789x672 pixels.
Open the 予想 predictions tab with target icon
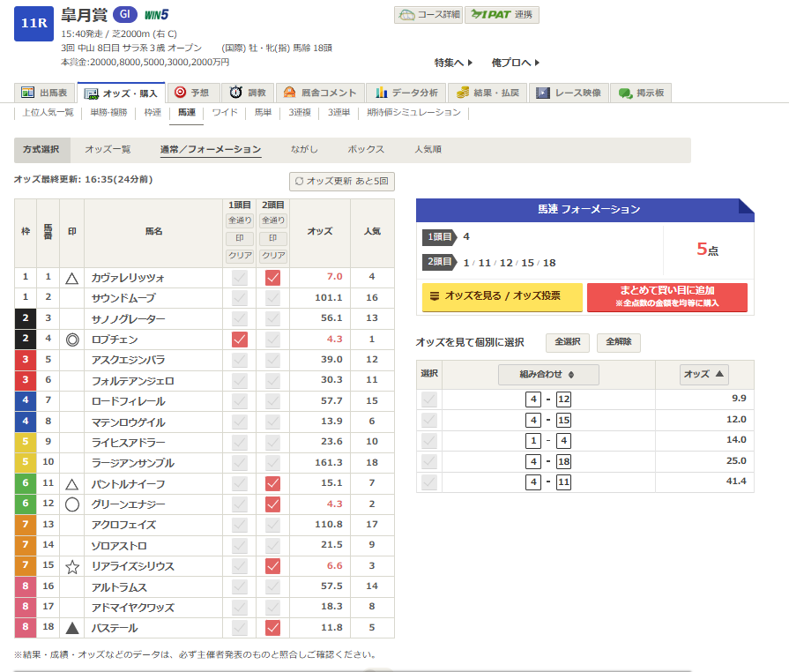pos(191,93)
